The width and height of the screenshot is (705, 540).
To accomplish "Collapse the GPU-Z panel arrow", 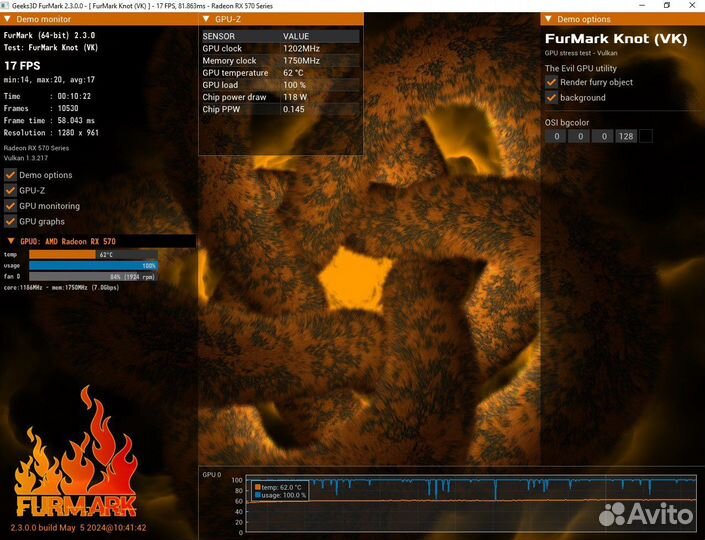I will (206, 19).
